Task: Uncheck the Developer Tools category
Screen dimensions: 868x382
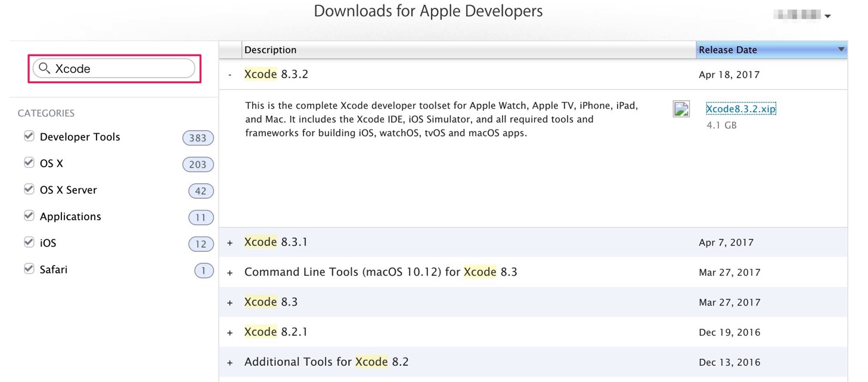Action: 29,136
